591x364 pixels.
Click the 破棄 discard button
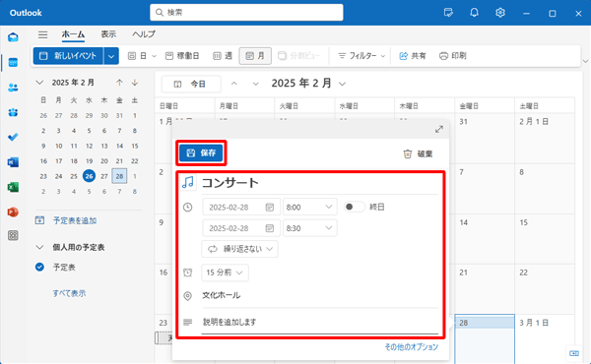pos(418,153)
